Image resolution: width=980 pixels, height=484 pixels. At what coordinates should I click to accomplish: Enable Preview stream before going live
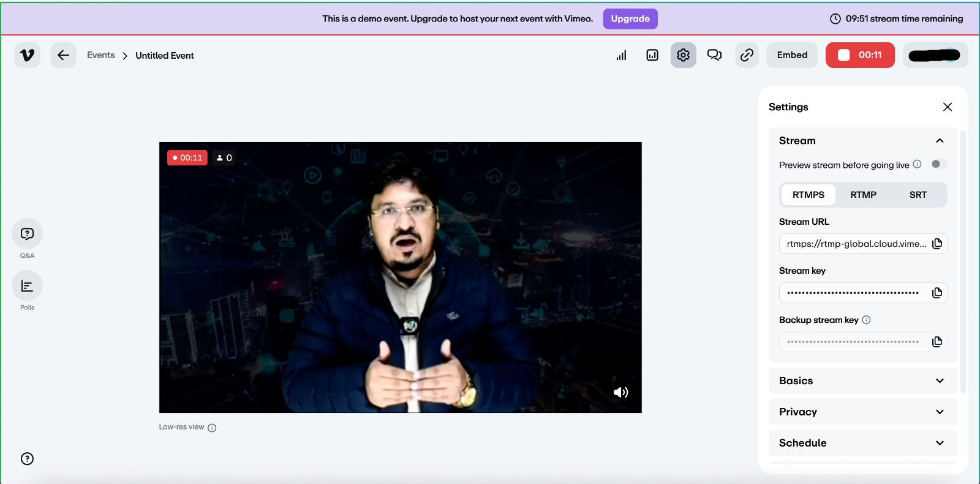pyautogui.click(x=938, y=164)
